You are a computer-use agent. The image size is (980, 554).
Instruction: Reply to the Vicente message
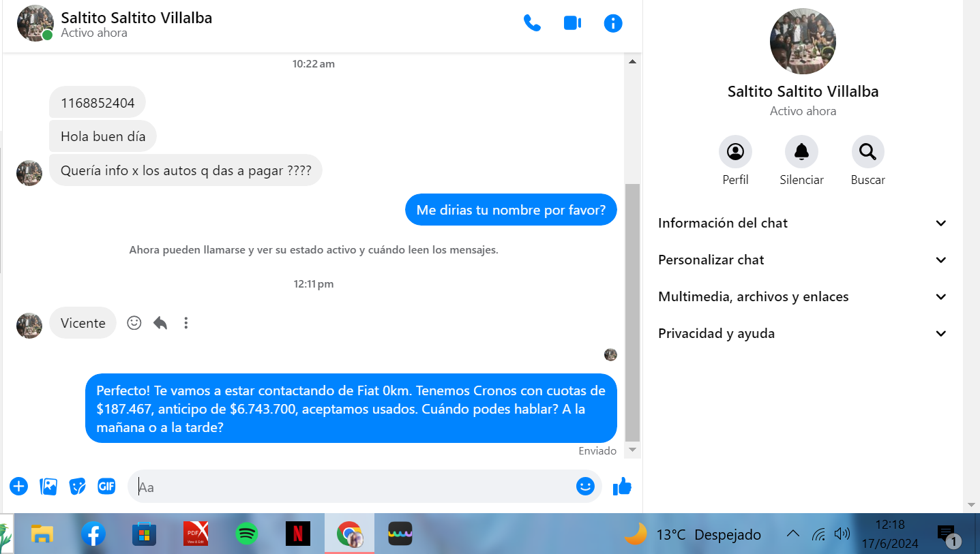coord(160,323)
